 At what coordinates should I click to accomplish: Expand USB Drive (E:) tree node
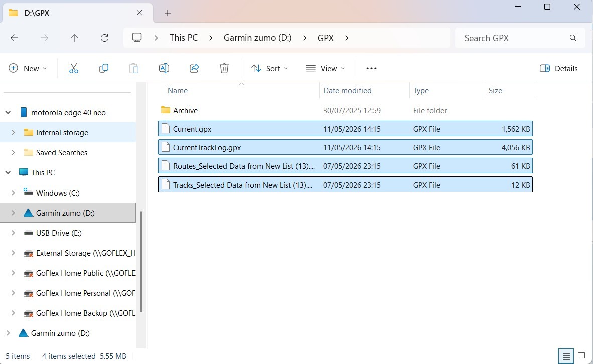click(x=13, y=233)
